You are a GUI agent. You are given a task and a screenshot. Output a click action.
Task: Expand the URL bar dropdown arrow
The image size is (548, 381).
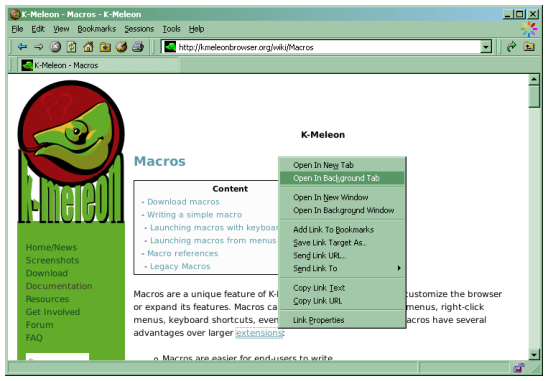tap(486, 47)
